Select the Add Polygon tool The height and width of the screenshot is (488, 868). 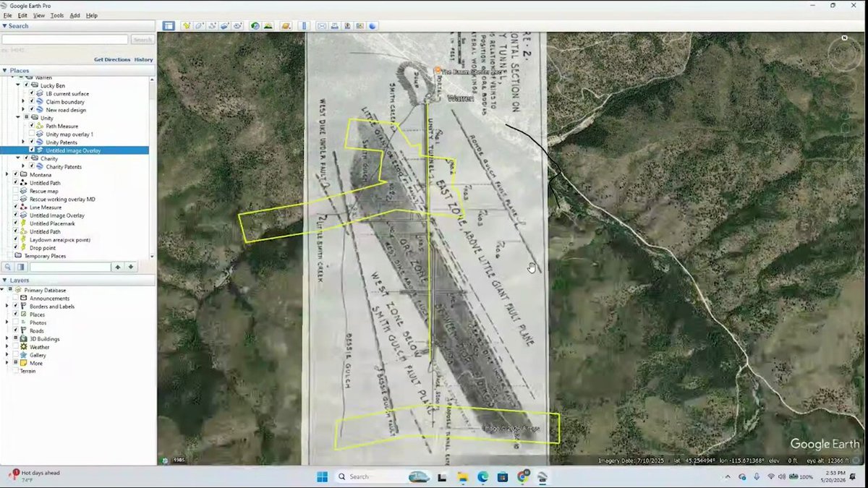pyautogui.click(x=199, y=26)
